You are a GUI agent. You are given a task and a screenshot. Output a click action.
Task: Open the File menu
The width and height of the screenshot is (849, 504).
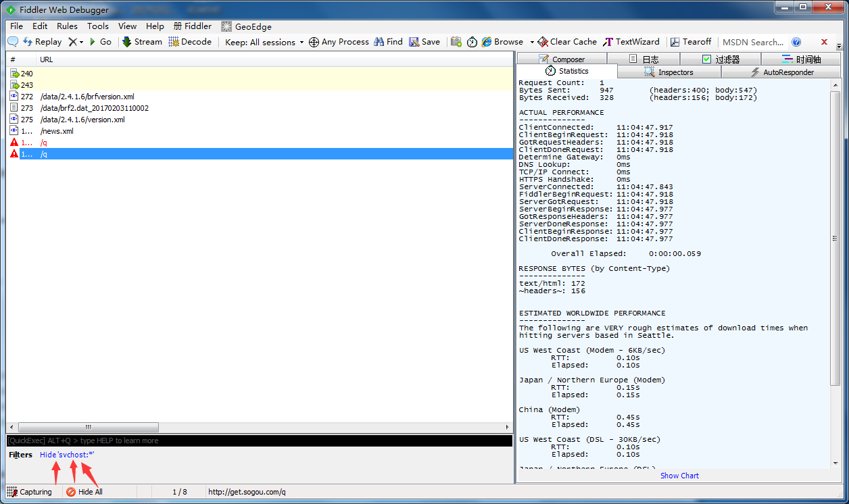click(16, 26)
